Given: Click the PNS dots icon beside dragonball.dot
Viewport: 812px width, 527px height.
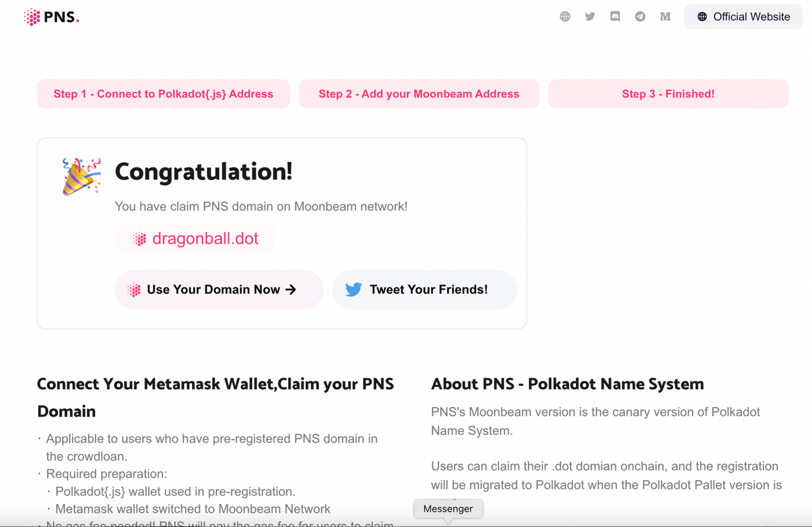Looking at the screenshot, I should pyautogui.click(x=139, y=239).
